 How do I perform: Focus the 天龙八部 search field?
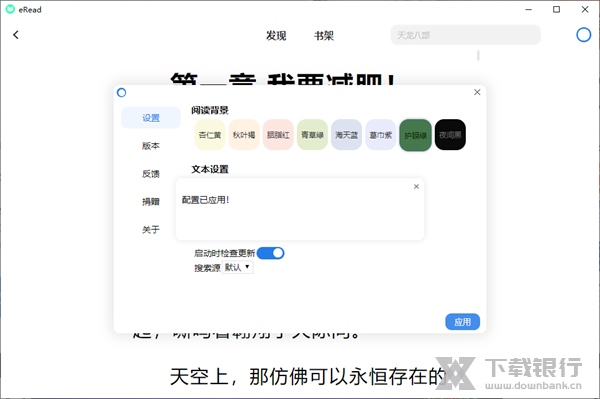pos(465,35)
